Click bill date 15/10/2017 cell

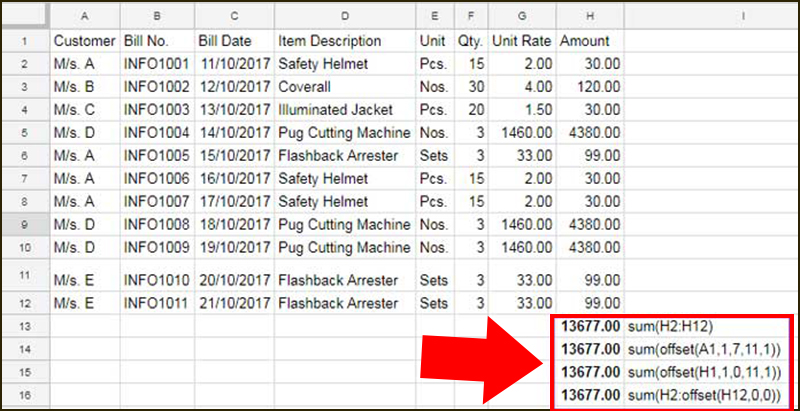[x=234, y=156]
